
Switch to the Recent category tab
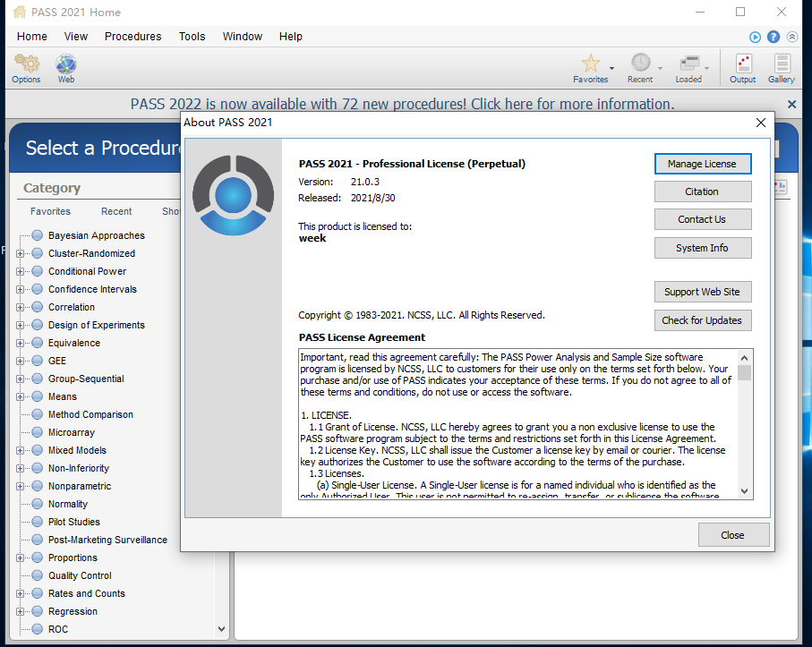pyautogui.click(x=116, y=211)
